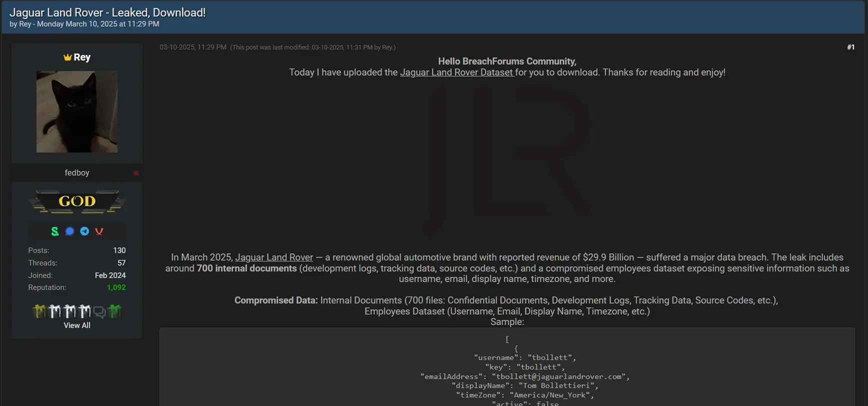The image size is (868, 406).
Task: Click the Posts count 130
Action: [x=120, y=250]
